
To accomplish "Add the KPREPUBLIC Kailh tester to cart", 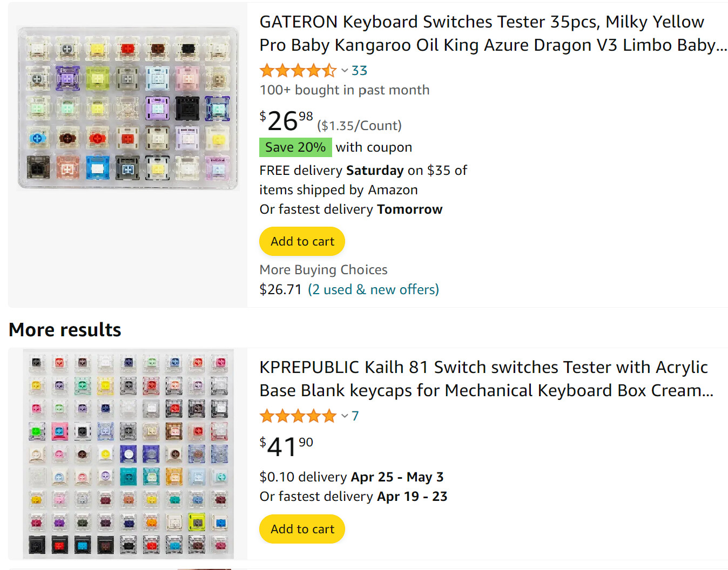I will click(302, 529).
